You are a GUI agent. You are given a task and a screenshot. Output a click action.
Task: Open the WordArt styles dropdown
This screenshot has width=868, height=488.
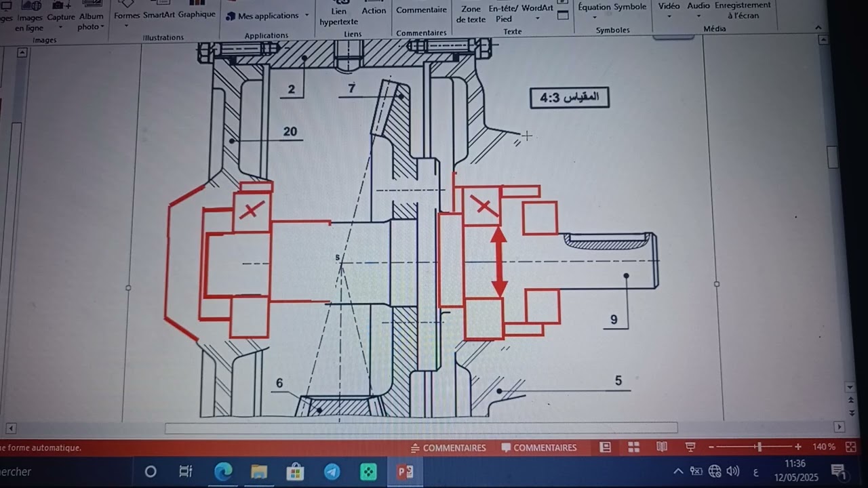click(537, 12)
